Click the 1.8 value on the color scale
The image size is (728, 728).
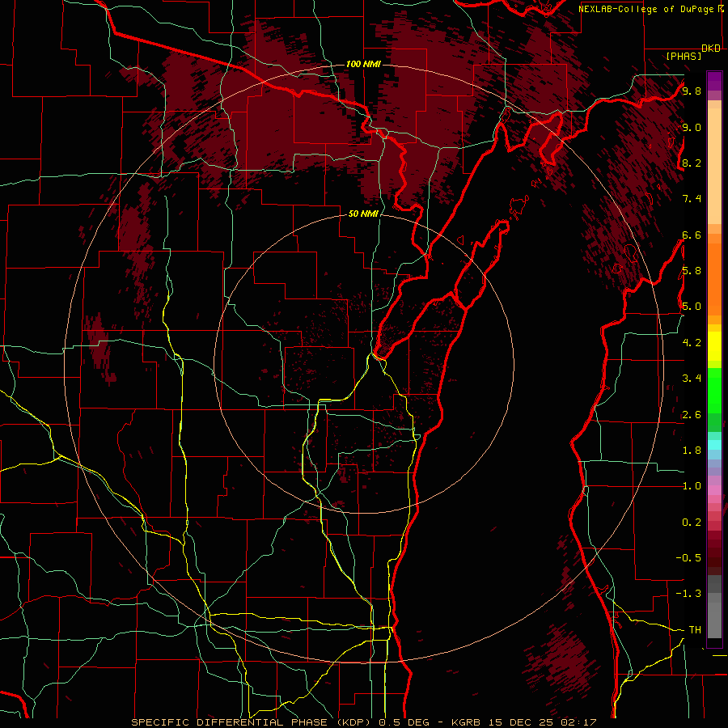coord(692,451)
